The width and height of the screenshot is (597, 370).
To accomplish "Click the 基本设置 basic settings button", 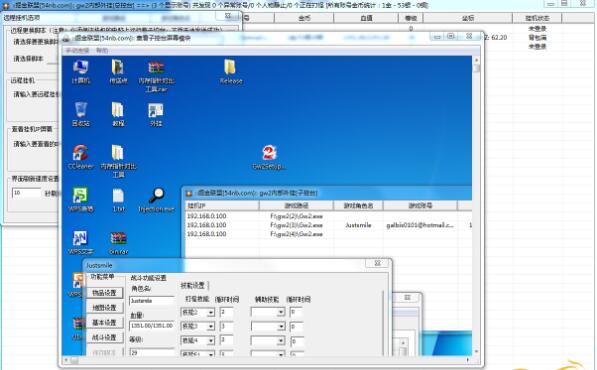I will tap(105, 323).
